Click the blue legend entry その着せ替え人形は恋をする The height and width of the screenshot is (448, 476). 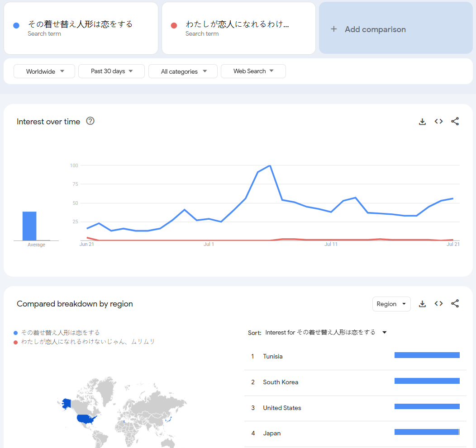click(x=57, y=333)
